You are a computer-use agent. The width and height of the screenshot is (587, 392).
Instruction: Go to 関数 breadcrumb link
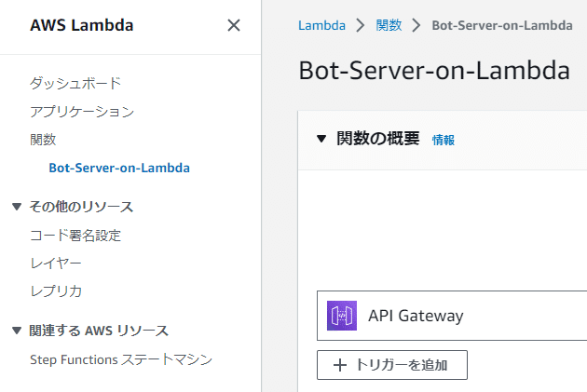(389, 25)
